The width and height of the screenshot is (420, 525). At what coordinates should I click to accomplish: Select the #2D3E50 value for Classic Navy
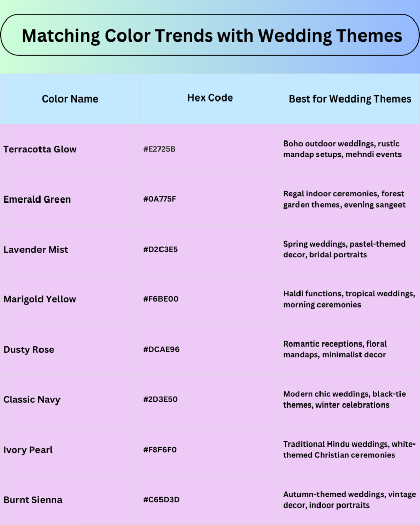coord(159,400)
